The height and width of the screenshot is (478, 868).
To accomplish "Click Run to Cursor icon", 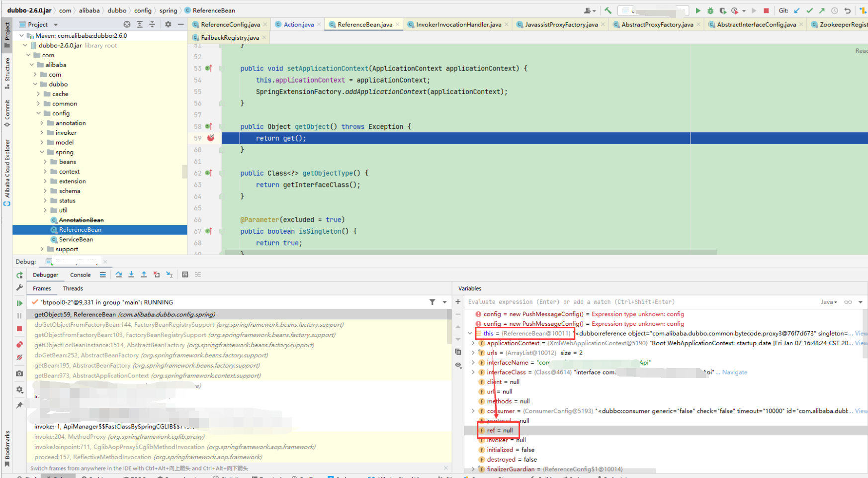I will click(170, 275).
